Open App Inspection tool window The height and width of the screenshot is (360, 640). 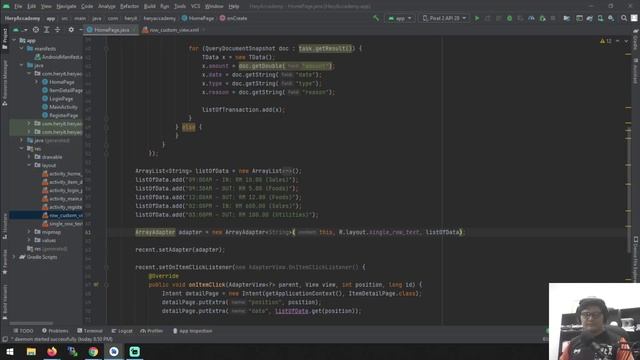coord(192,331)
